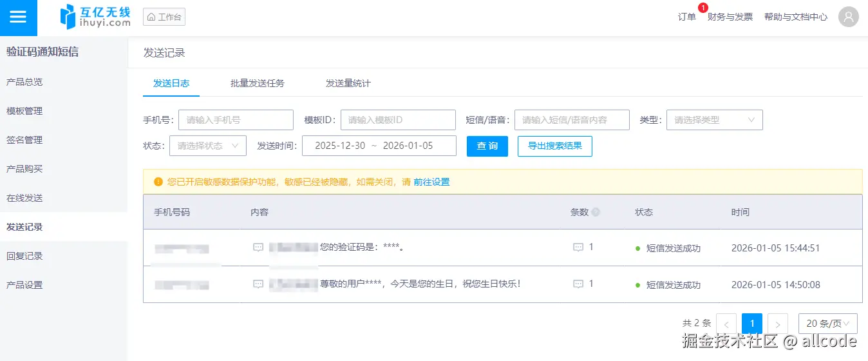The image size is (868, 361).
Task: Select page 1 in pagination
Action: 752,324
